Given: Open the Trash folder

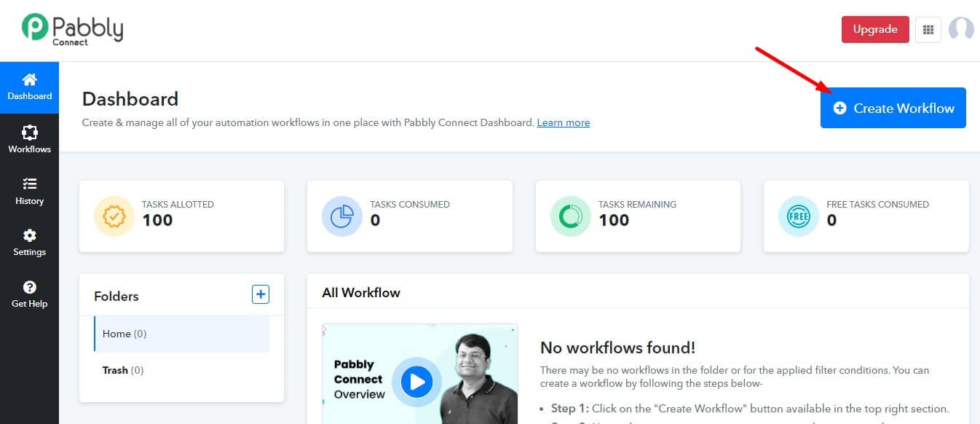Looking at the screenshot, I should pos(123,370).
